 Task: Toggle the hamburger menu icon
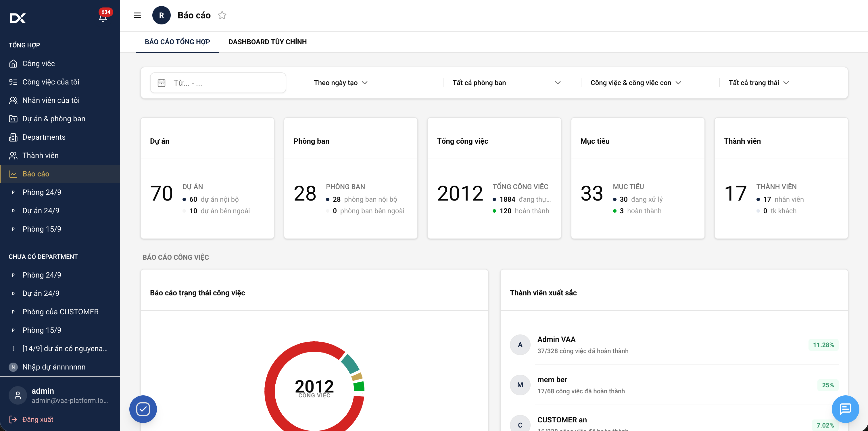pos(137,15)
